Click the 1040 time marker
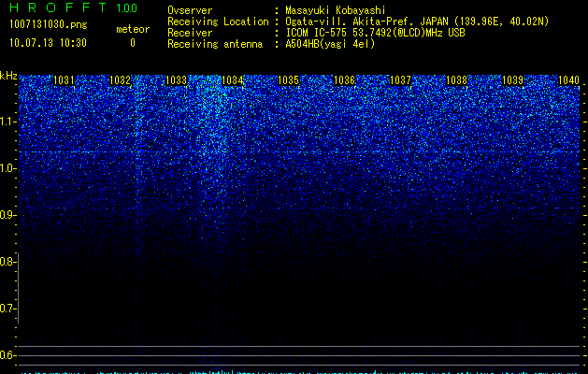 (x=569, y=80)
